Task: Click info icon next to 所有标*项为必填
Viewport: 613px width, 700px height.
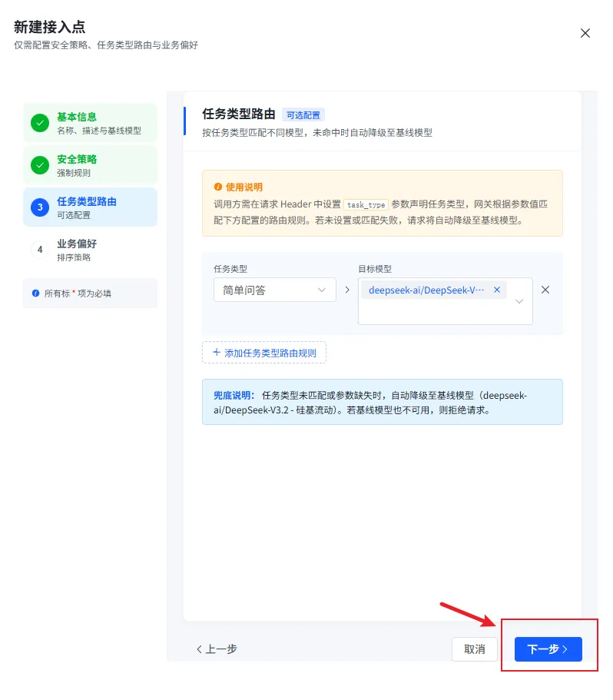Action: pyautogui.click(x=35, y=294)
